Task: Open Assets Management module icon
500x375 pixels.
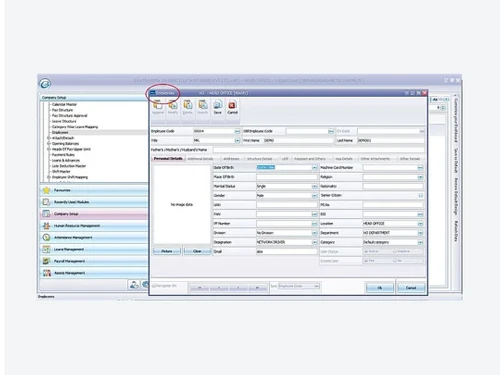Action: (46, 273)
